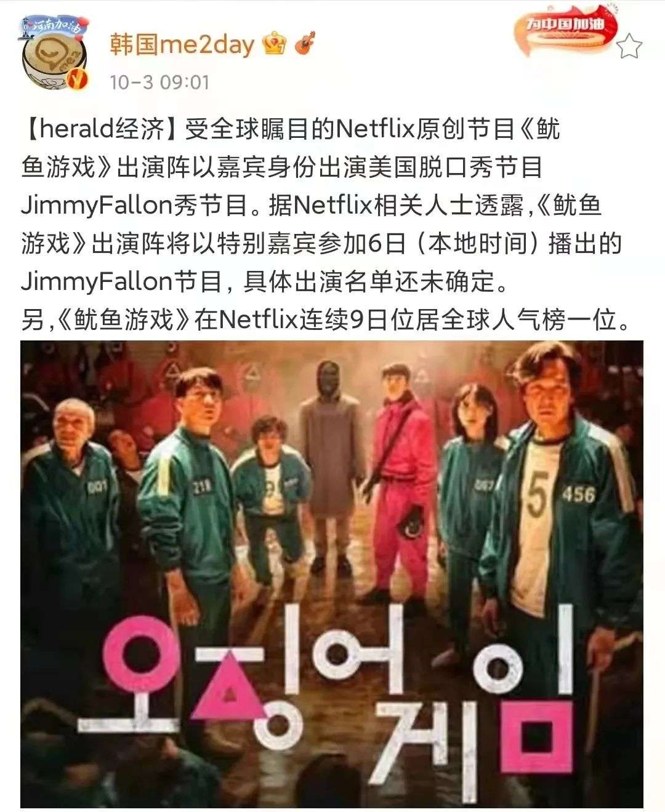
Task: Click the gold crown badge icon
Action: coord(273,44)
